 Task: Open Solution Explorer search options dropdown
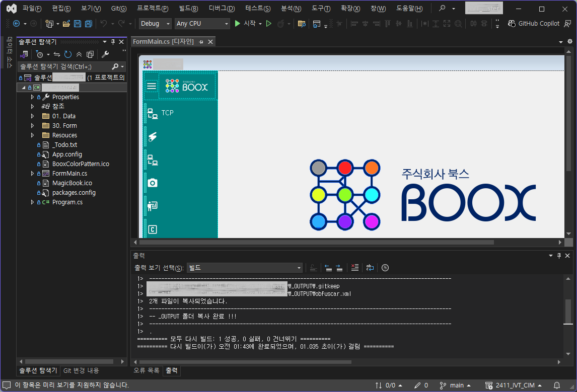click(x=122, y=66)
